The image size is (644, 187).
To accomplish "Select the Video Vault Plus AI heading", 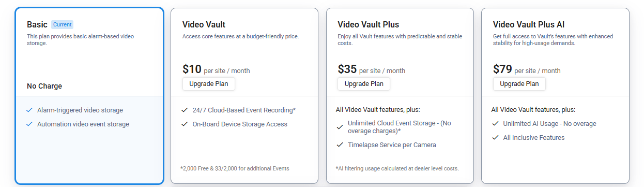I will click(x=529, y=24).
